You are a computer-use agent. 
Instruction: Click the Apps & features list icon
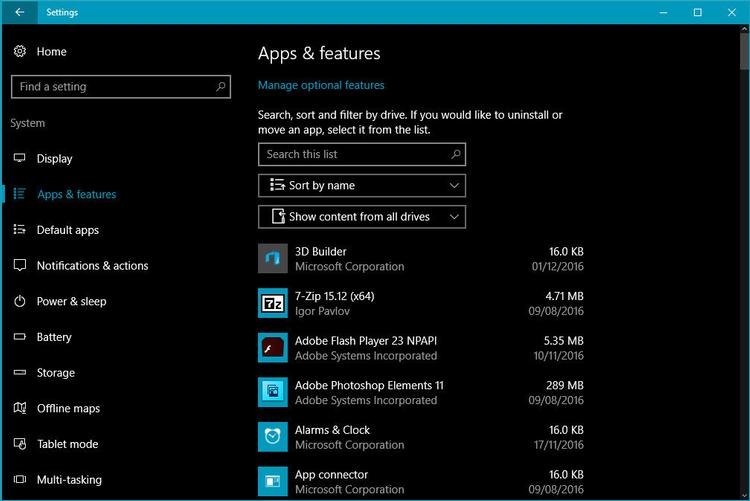pyautogui.click(x=20, y=194)
